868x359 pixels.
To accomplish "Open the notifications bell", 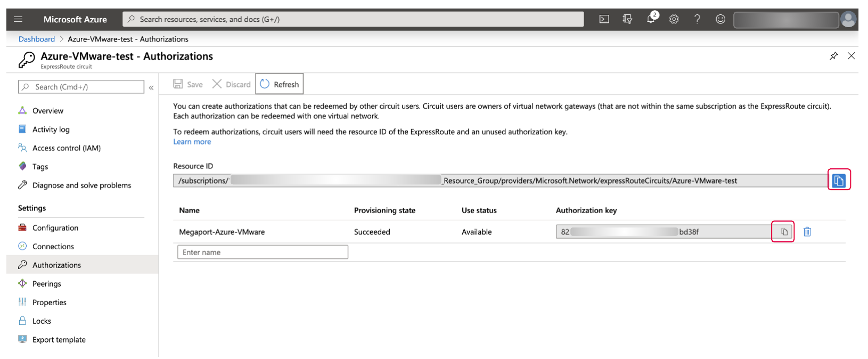I will 651,19.
